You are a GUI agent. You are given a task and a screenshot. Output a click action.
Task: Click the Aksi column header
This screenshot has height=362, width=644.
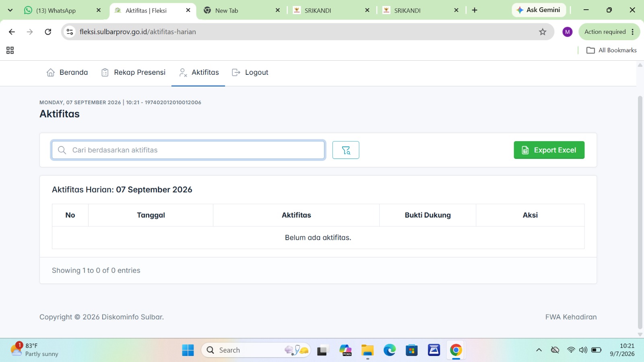coord(530,215)
